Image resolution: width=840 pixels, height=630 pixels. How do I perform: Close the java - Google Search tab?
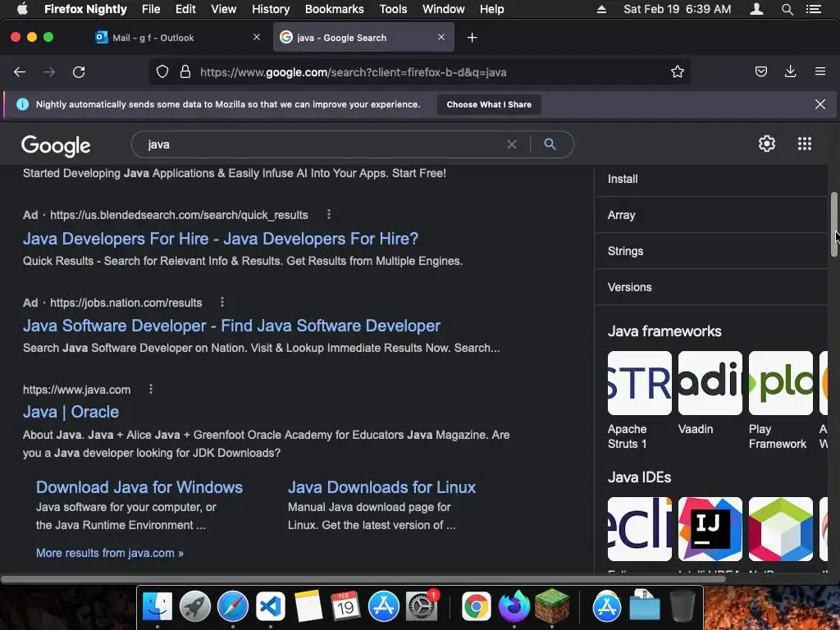pos(441,38)
